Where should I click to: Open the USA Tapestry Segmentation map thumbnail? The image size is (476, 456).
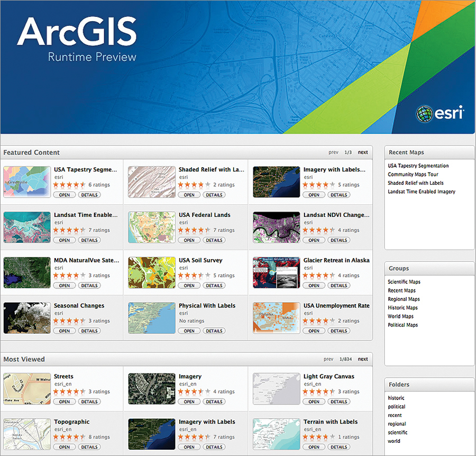click(27, 182)
